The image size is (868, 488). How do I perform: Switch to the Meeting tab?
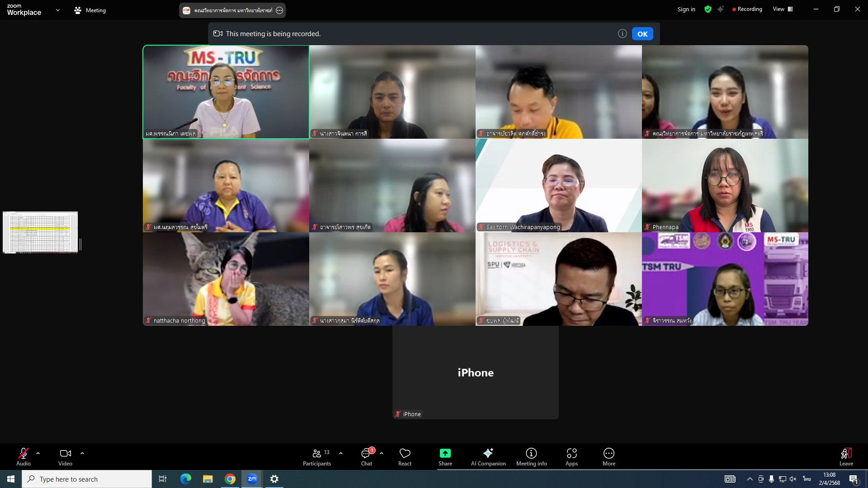90,10
